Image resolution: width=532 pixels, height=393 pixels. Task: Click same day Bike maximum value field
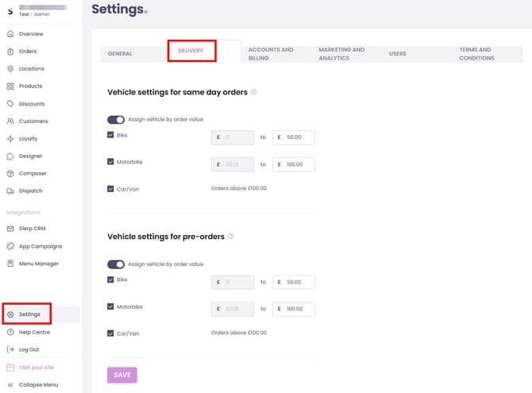pos(294,138)
